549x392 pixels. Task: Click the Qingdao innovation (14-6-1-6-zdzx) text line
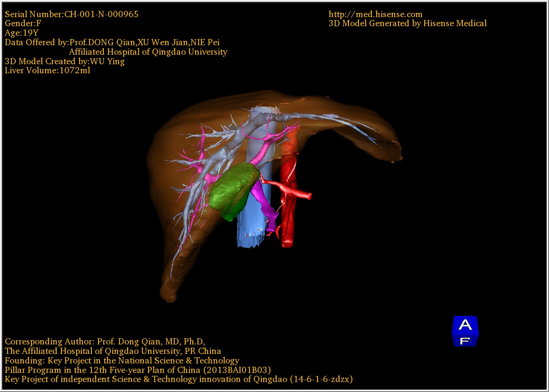179,379
